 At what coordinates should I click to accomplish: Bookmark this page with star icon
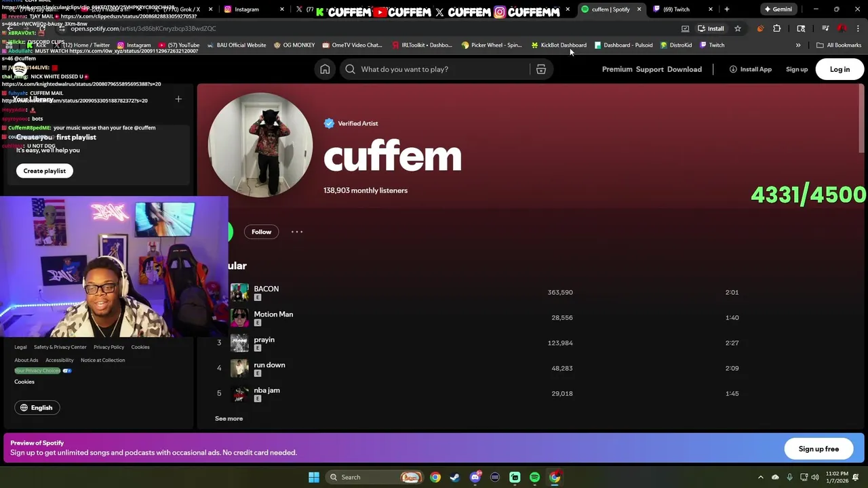click(738, 28)
